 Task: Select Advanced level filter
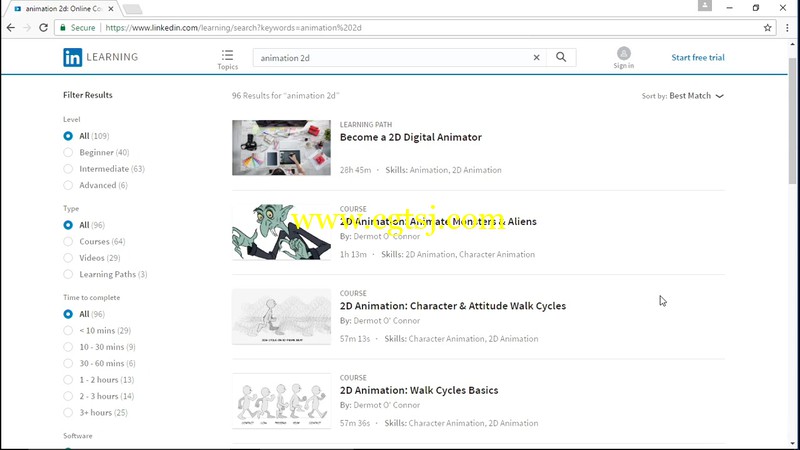(x=68, y=185)
